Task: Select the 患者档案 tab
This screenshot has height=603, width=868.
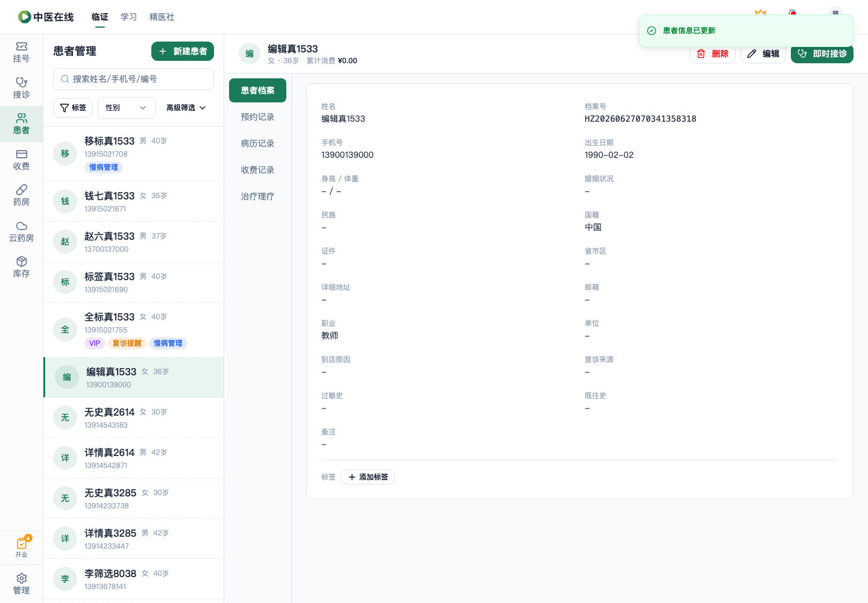Action: tap(257, 90)
